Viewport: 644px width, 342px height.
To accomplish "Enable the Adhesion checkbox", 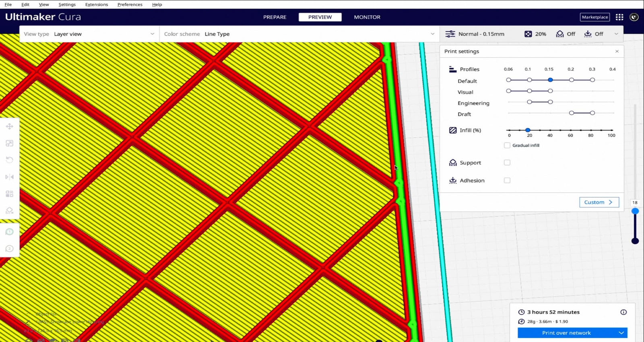I will (x=507, y=181).
